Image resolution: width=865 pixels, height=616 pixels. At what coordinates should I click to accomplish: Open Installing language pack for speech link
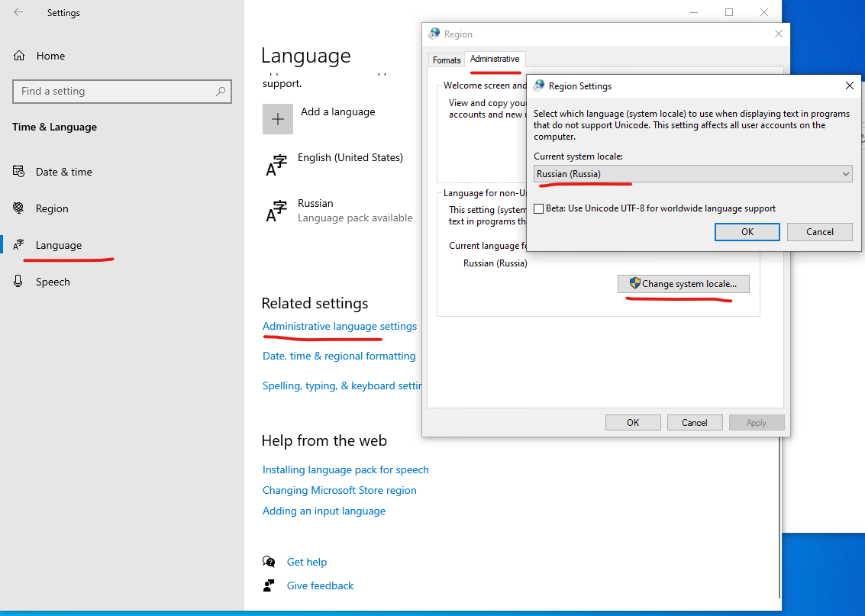coord(345,469)
